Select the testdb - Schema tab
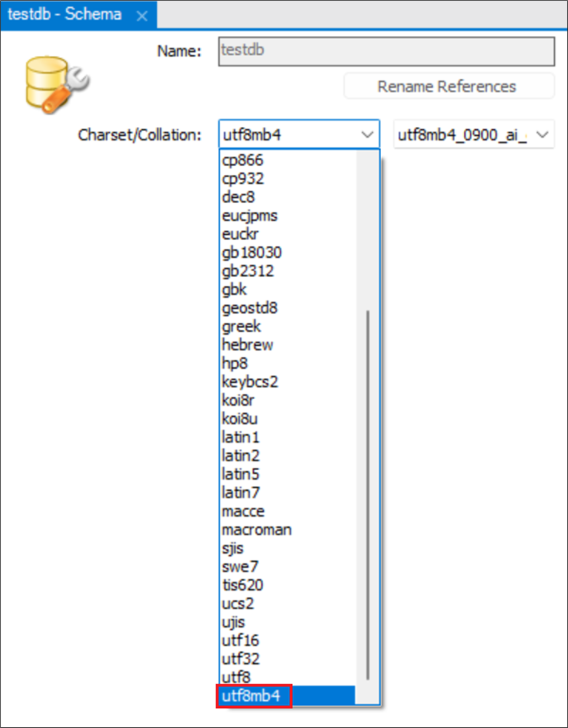Screen dimensions: 568x728 79,15
